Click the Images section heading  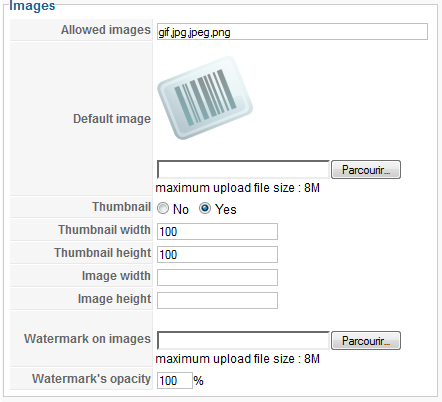[32, 6]
